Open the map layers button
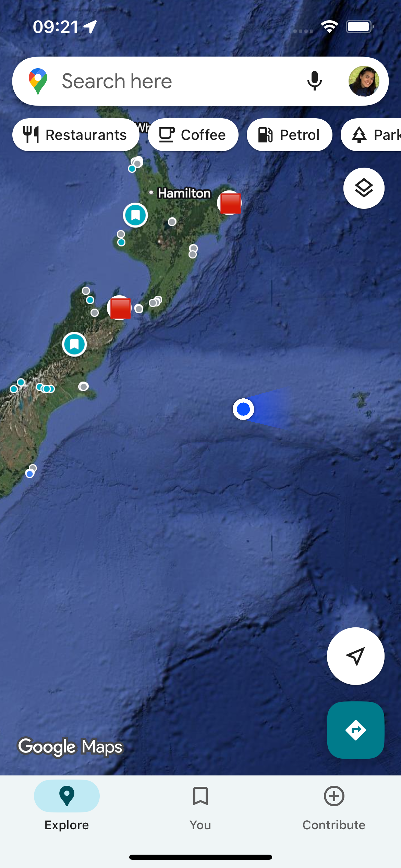This screenshot has height=868, width=401. tap(364, 188)
